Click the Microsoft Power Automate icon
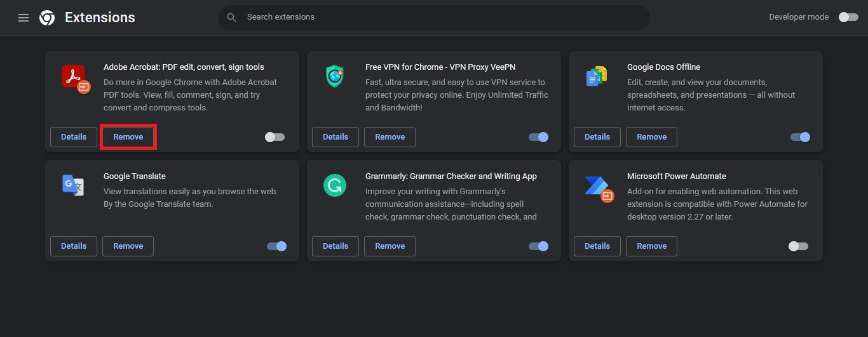The height and width of the screenshot is (337, 868). click(x=597, y=187)
